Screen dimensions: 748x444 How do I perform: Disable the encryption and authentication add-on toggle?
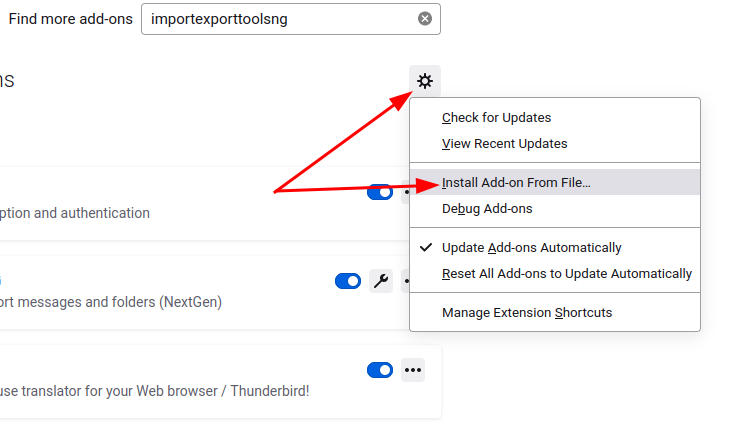380,192
